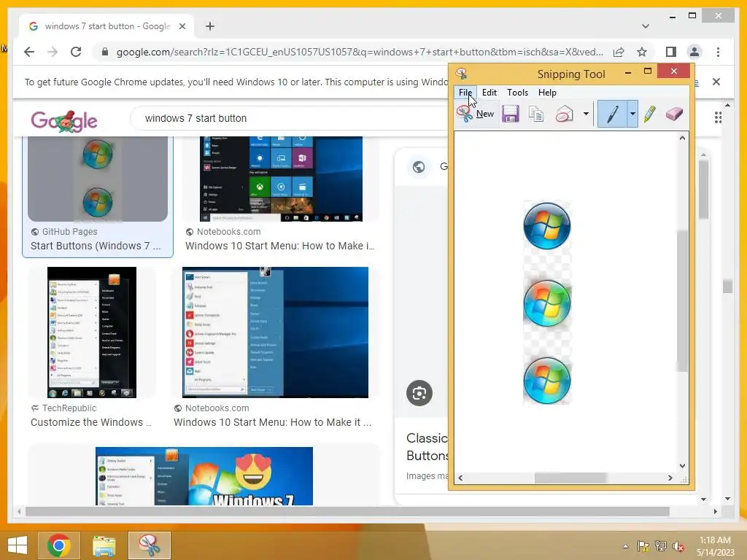The height and width of the screenshot is (560, 747).
Task: Click the network tray icon
Action: (661, 546)
